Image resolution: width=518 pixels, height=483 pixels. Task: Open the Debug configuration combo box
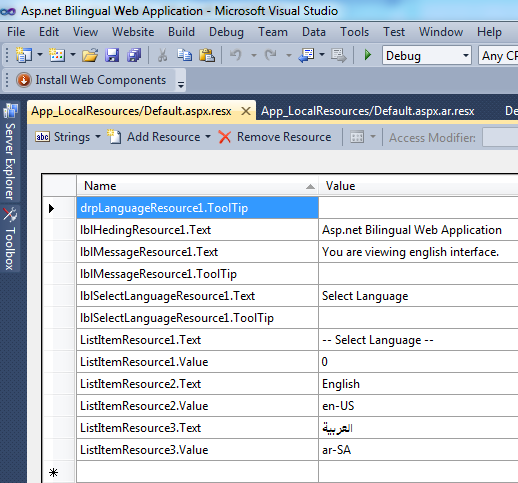(427, 55)
